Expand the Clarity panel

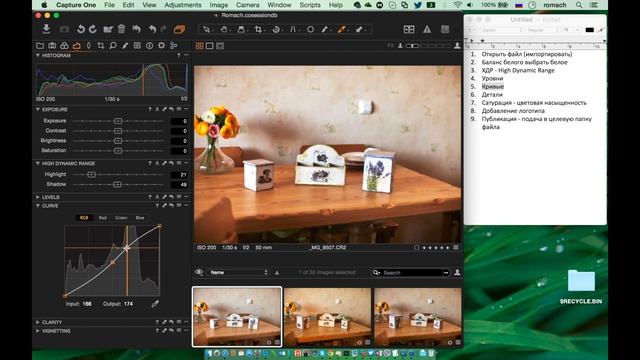pyautogui.click(x=38, y=322)
